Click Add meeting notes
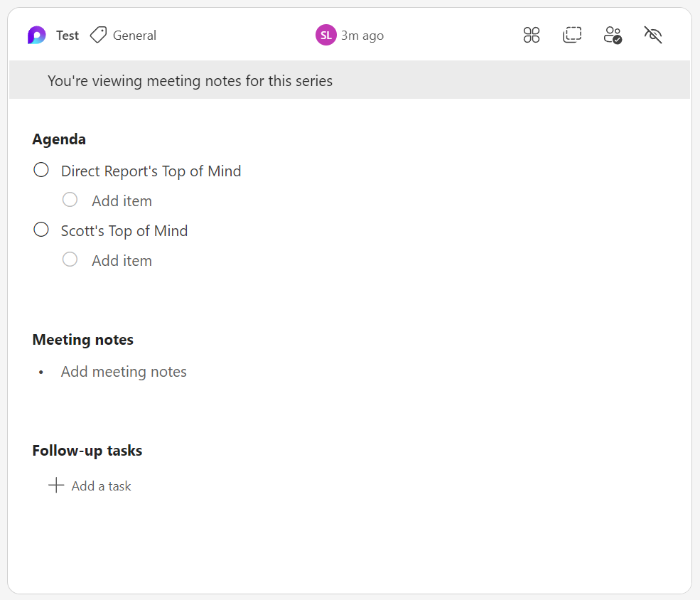The image size is (700, 600). (x=124, y=371)
